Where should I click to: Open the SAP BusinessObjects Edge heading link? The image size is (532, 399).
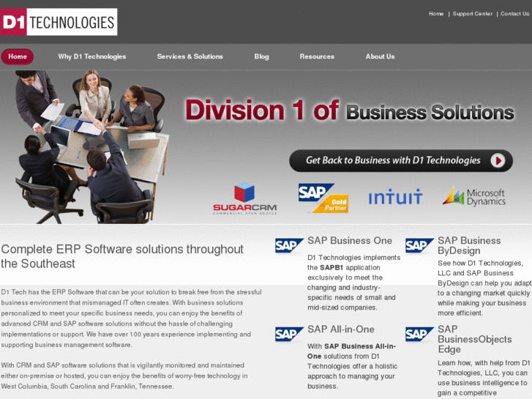(474, 339)
